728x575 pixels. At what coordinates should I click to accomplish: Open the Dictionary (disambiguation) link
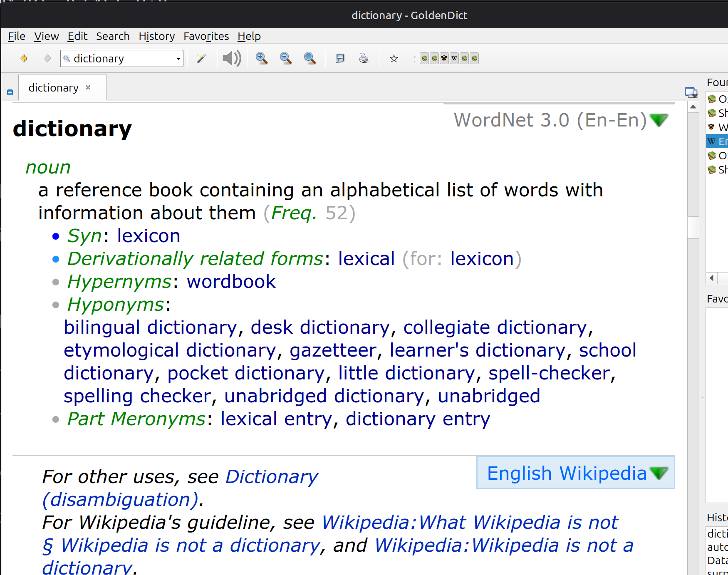[x=180, y=488]
